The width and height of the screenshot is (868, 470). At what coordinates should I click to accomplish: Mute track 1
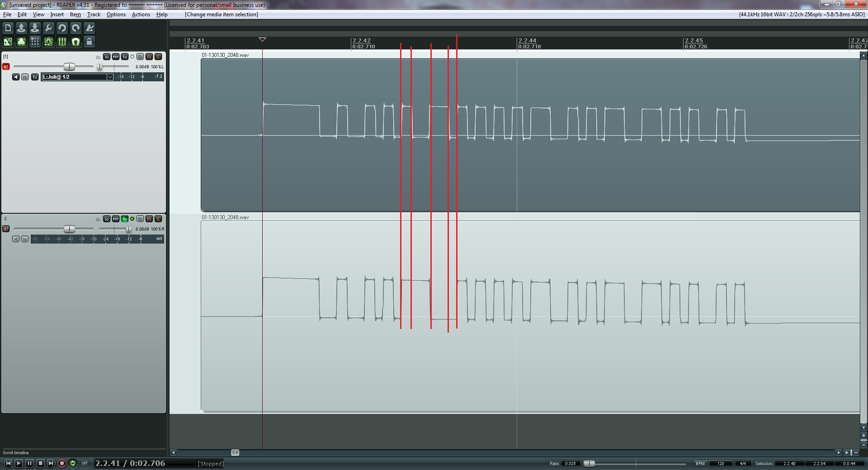pyautogui.click(x=149, y=57)
